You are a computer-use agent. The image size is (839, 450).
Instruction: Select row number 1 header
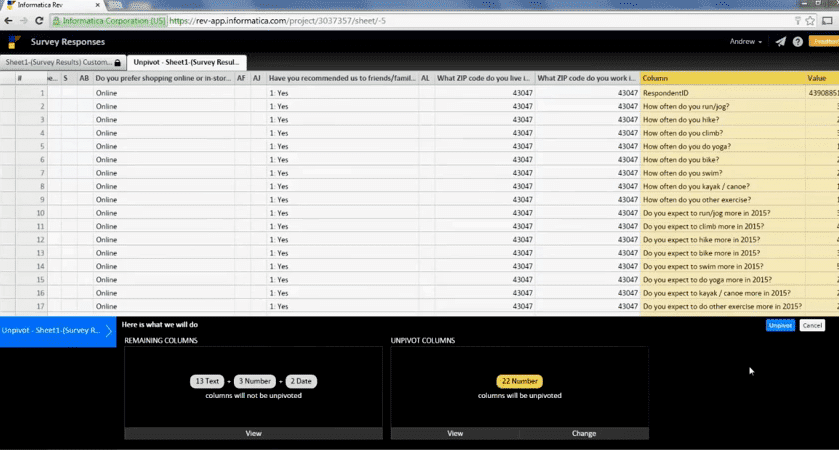[31, 93]
